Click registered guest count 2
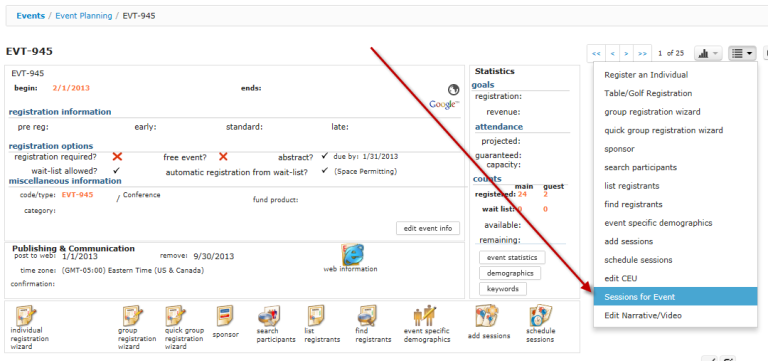Screen dimensions: 768x361 click(x=546, y=194)
